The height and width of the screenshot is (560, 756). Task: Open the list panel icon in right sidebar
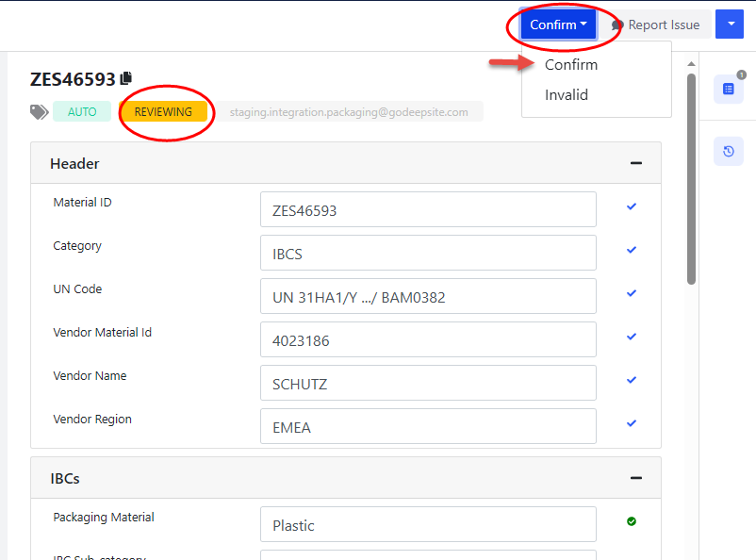click(728, 89)
